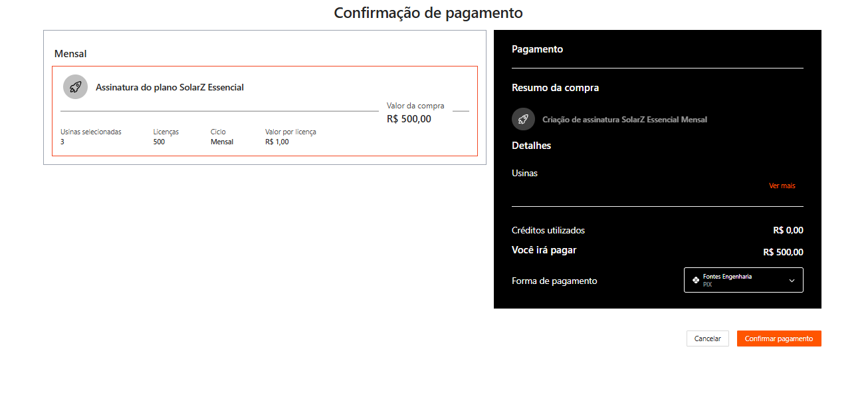Click the Forma de pagamento label
868x399 pixels.
pos(554,281)
